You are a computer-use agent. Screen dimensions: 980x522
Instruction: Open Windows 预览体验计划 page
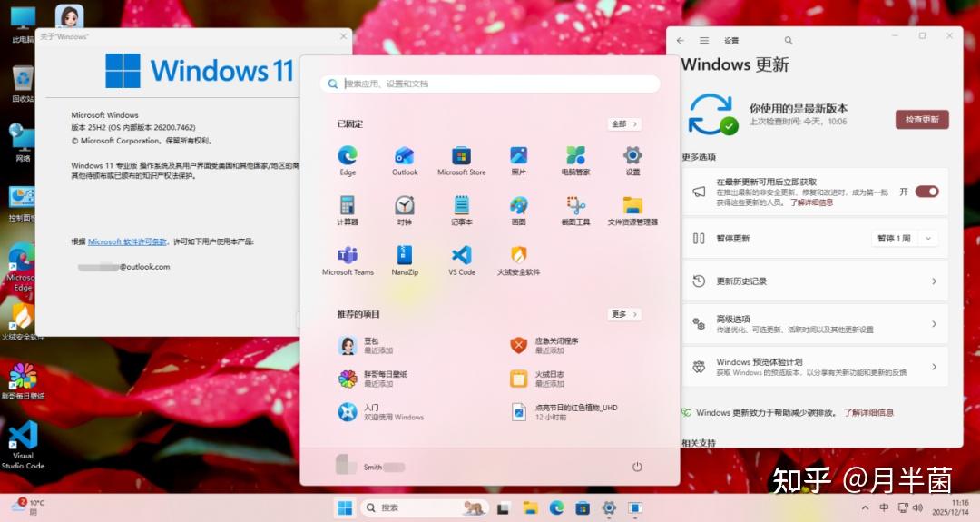click(x=815, y=367)
